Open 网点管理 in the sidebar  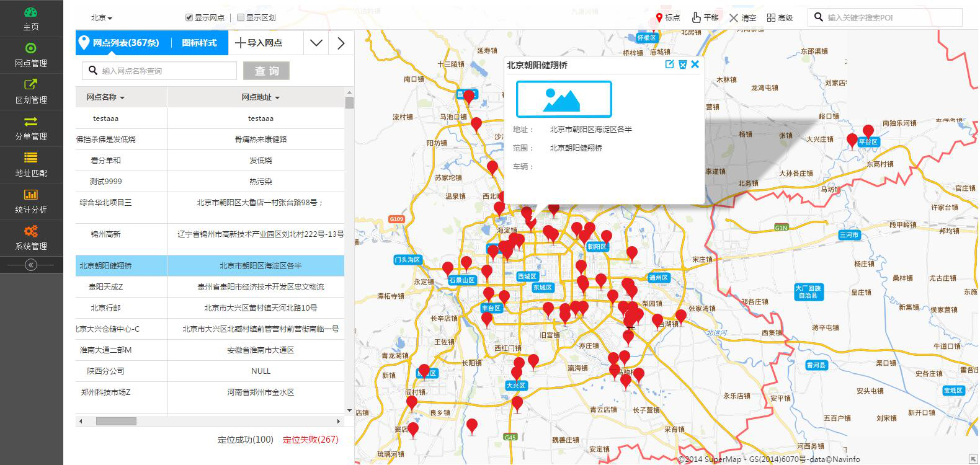click(31, 55)
